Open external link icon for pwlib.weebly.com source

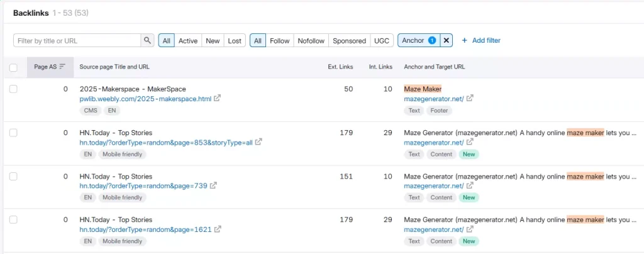click(x=217, y=99)
